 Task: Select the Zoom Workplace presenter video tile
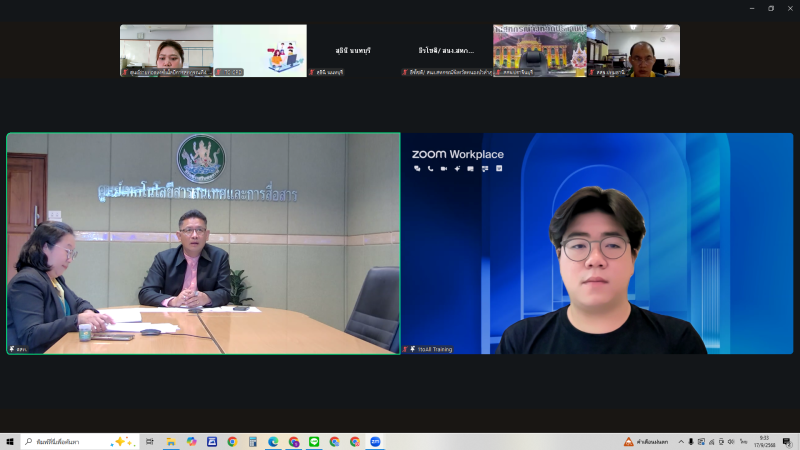pyautogui.click(x=597, y=243)
